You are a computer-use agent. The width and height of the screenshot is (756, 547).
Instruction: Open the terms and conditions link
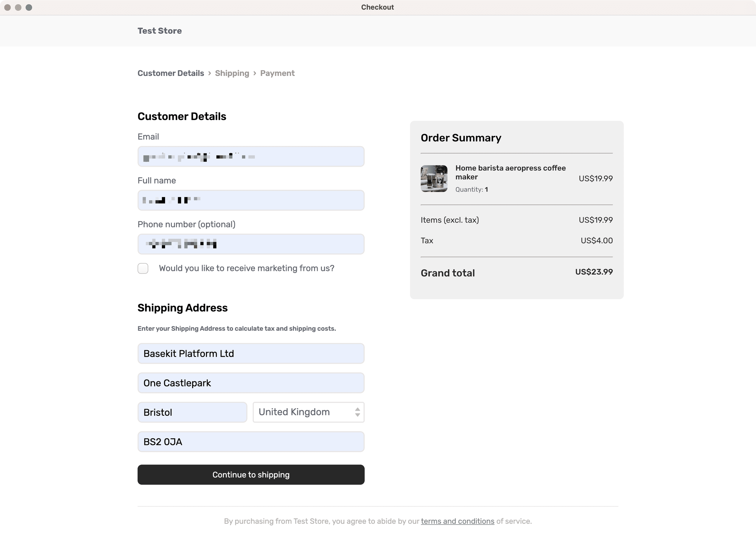[x=457, y=521]
